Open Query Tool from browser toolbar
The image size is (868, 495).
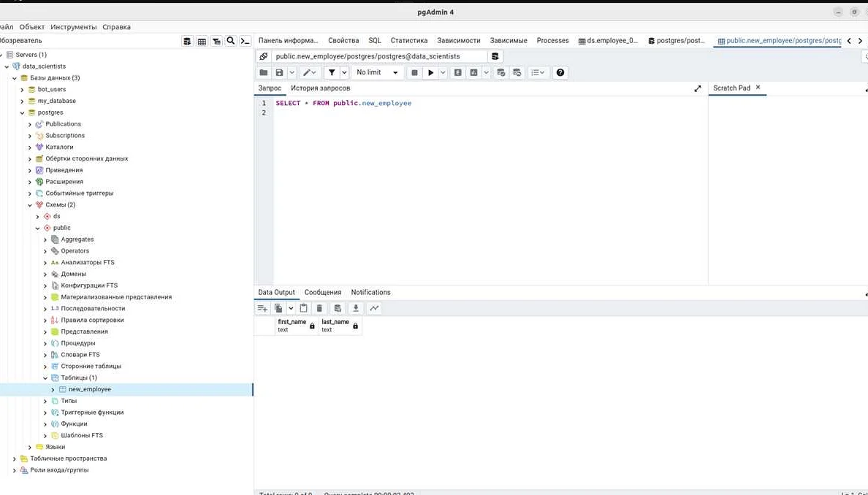[x=187, y=42]
